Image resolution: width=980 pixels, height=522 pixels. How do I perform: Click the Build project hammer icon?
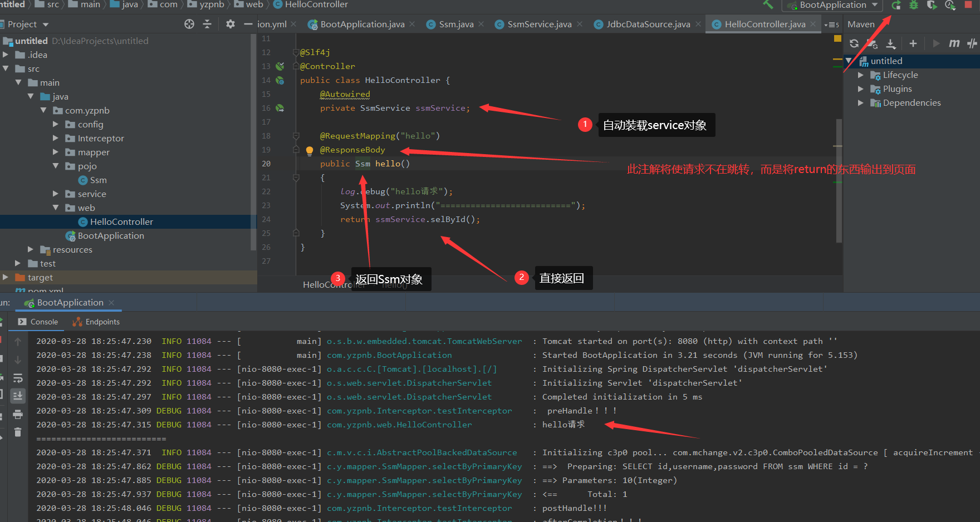tap(768, 4)
